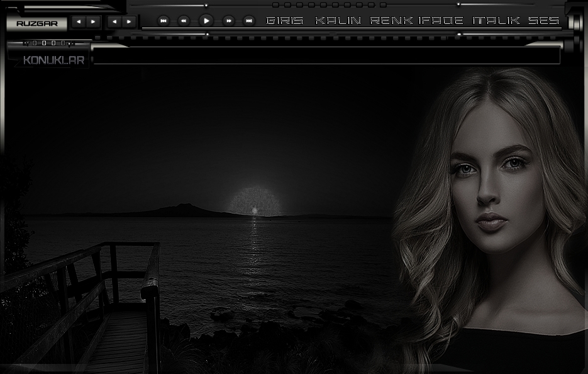Open the IFADE emoticon menu

441,21
